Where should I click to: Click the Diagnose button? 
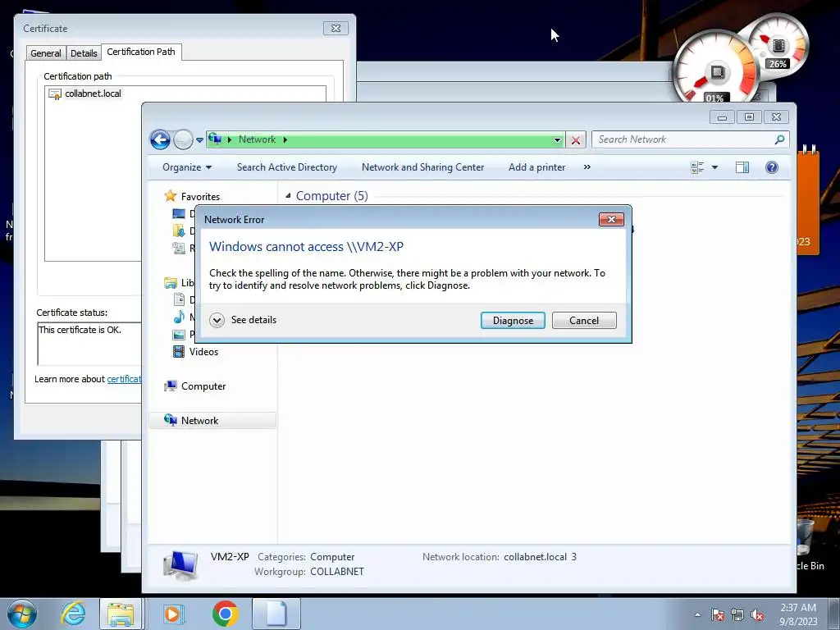513,321
